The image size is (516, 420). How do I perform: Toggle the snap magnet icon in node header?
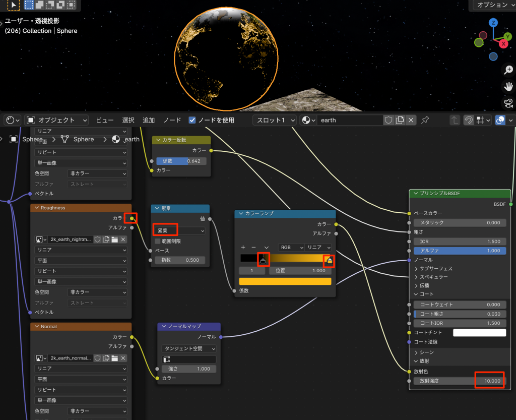(x=468, y=120)
